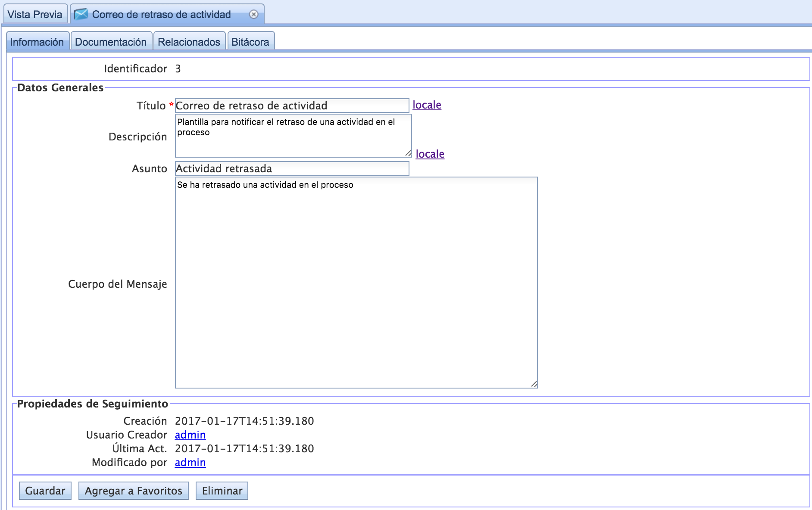Image resolution: width=812 pixels, height=510 pixels.
Task: Open the admin link for Modificado por
Action: [190, 462]
